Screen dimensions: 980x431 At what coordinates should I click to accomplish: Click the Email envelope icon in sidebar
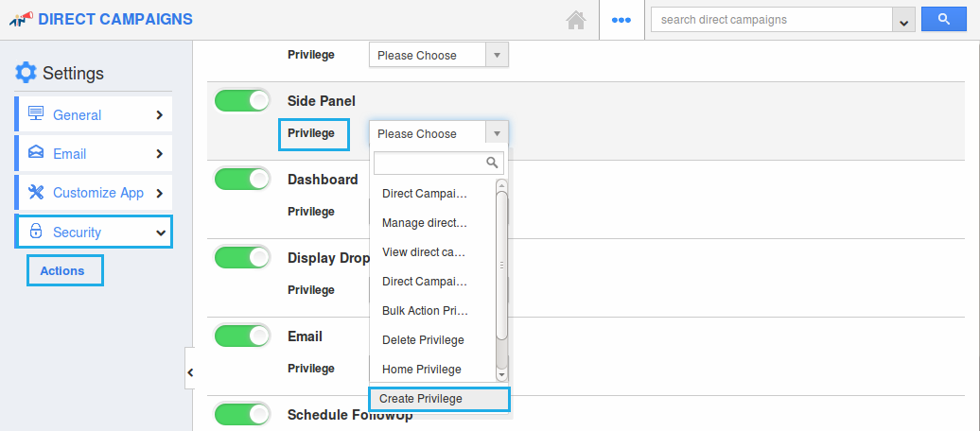36,153
